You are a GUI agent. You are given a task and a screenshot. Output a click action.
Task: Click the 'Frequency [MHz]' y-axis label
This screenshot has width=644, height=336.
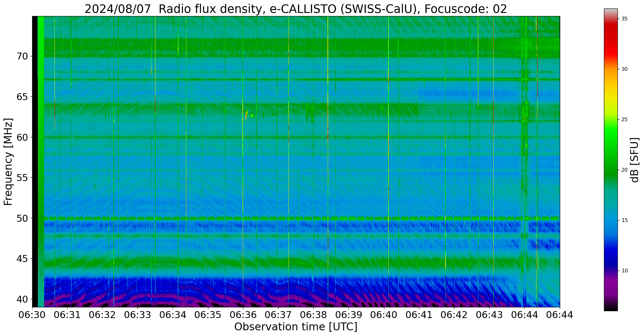tap(8, 162)
